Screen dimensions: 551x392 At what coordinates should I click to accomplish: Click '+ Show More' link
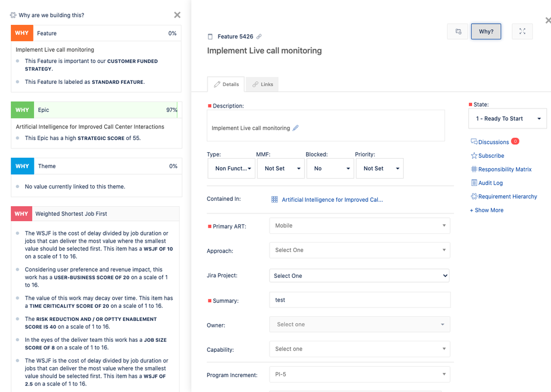click(x=486, y=210)
